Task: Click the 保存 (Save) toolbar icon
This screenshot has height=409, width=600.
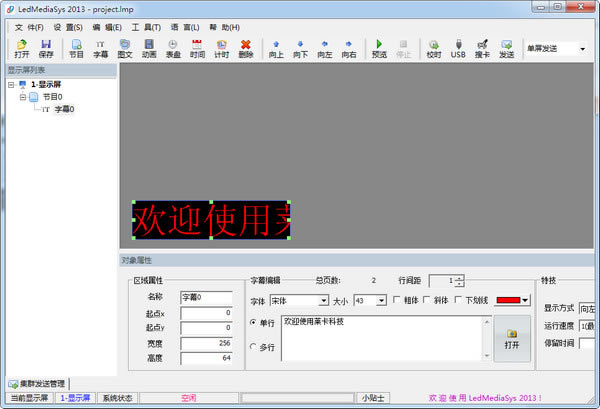Action: pos(46,49)
